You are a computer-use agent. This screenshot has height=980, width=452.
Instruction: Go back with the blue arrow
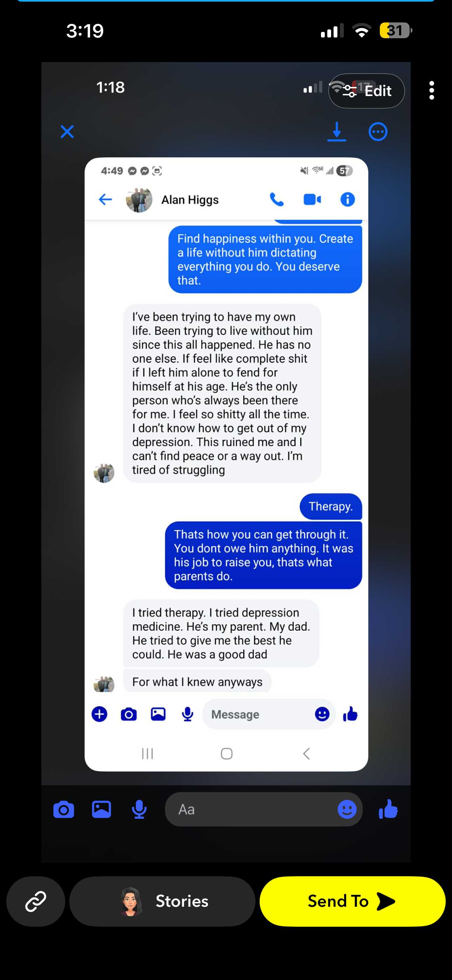tap(105, 199)
